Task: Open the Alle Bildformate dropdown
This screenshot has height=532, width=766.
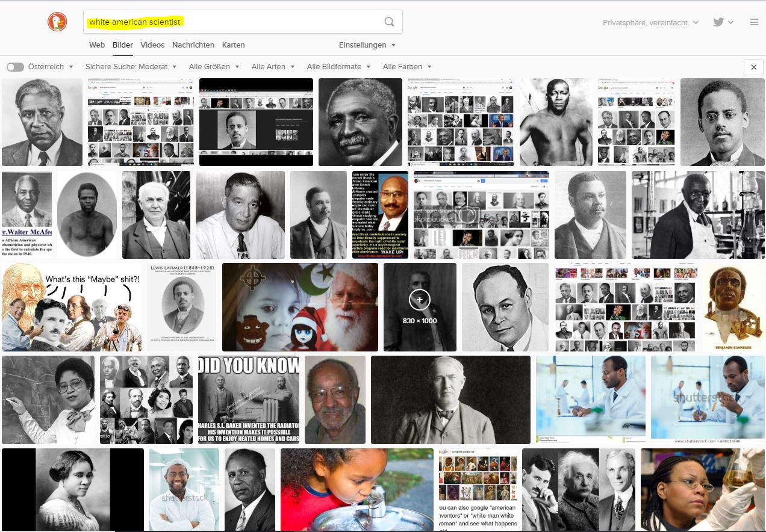Action: [x=339, y=67]
